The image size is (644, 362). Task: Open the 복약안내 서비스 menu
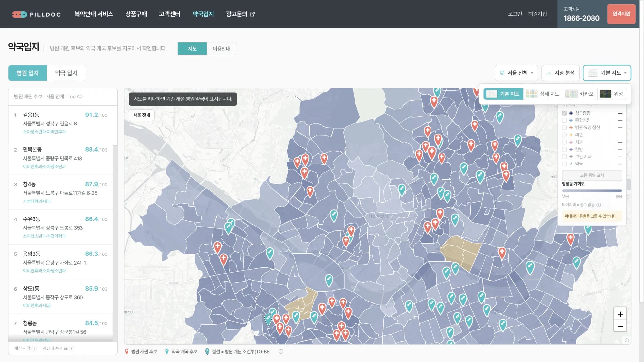pos(94,14)
